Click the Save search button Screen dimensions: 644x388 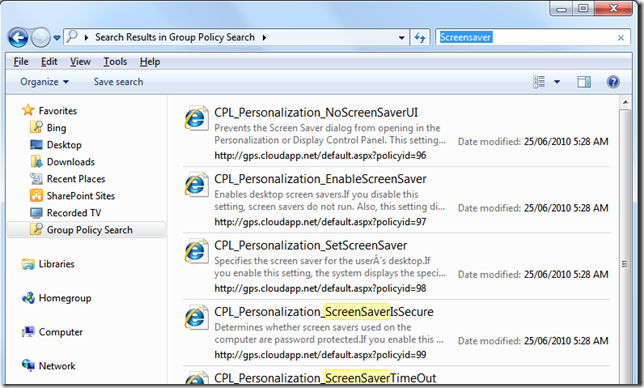[118, 82]
